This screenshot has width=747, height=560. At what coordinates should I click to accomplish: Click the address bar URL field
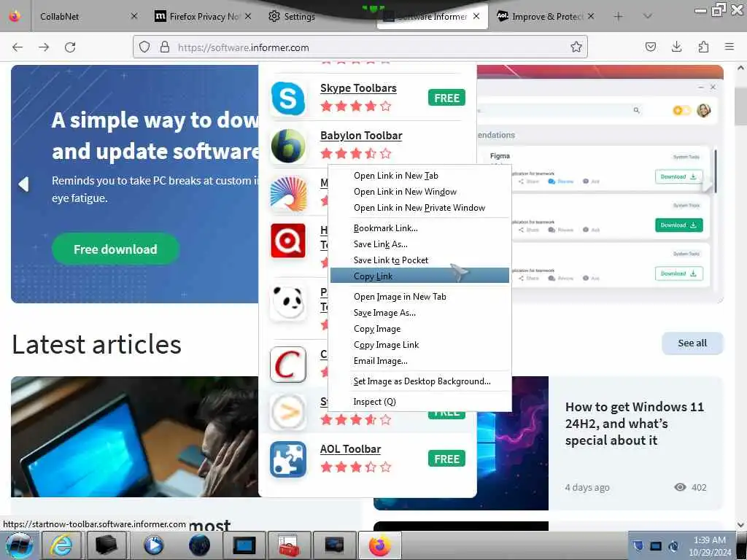pyautogui.click(x=362, y=47)
